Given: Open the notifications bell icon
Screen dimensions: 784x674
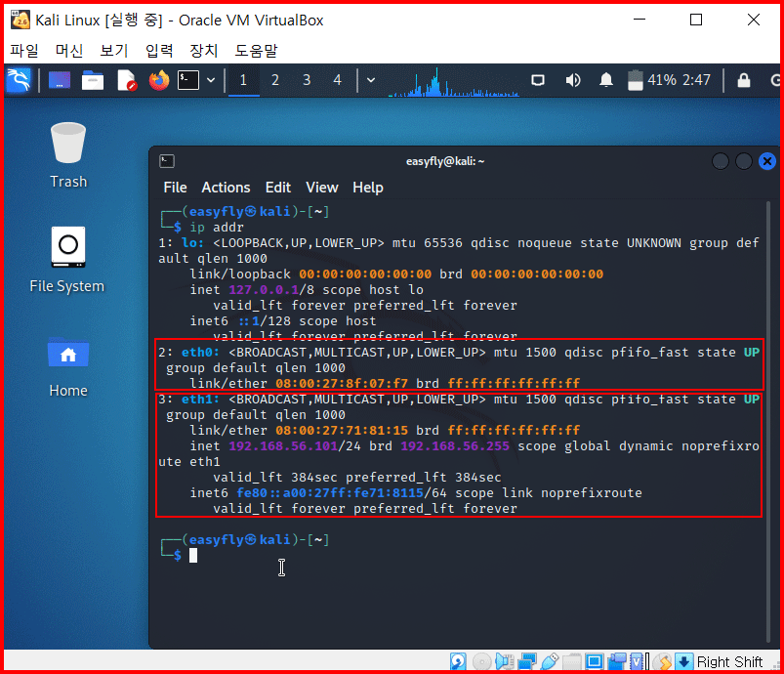Looking at the screenshot, I should tap(606, 80).
